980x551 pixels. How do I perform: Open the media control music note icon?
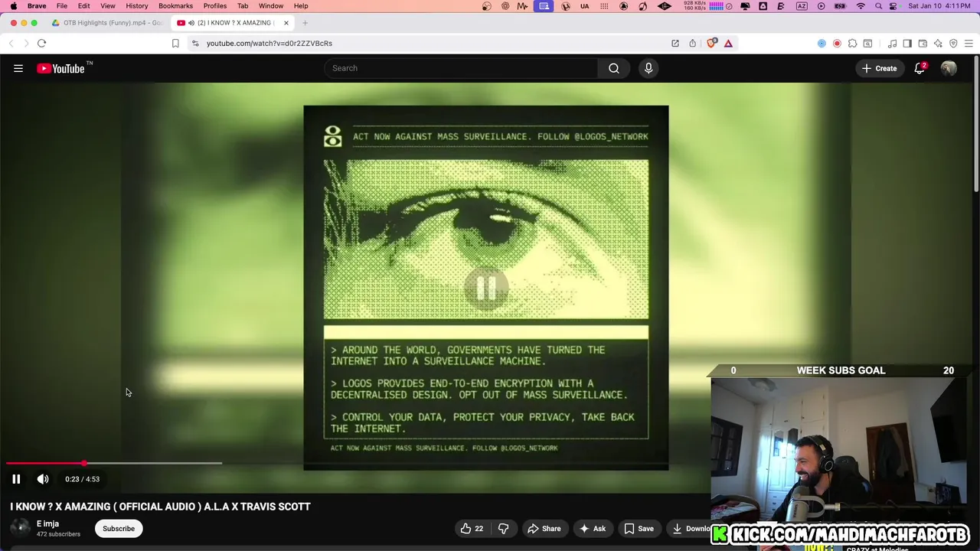pyautogui.click(x=892, y=44)
